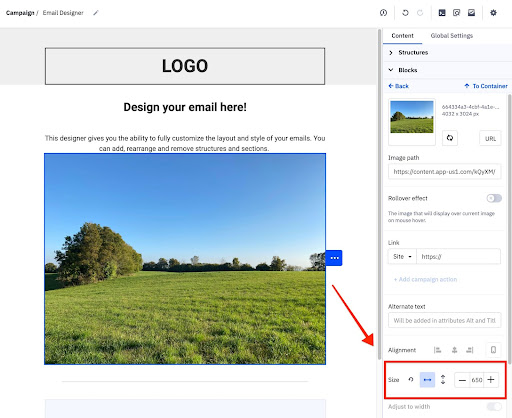The image size is (512, 418).
Task: Undo the last change
Action: click(405, 13)
